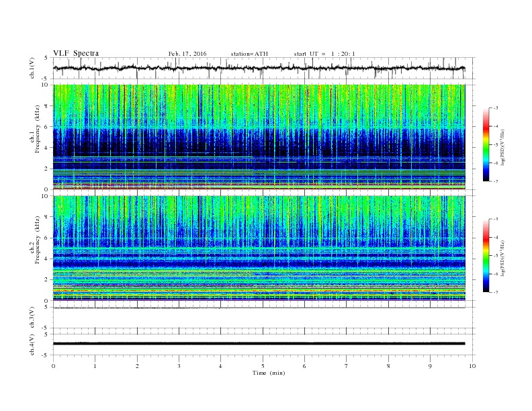Image resolution: width=532 pixels, height=411 pixels.
Task: Click the "8" kHz tick of ch.1 spectrogram
Action: pos(46,106)
